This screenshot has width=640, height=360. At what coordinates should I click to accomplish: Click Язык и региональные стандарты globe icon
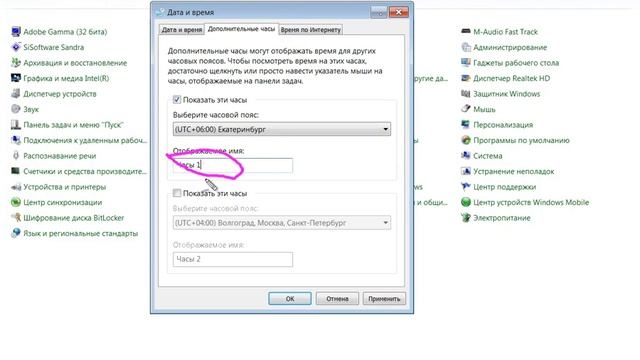(16, 233)
